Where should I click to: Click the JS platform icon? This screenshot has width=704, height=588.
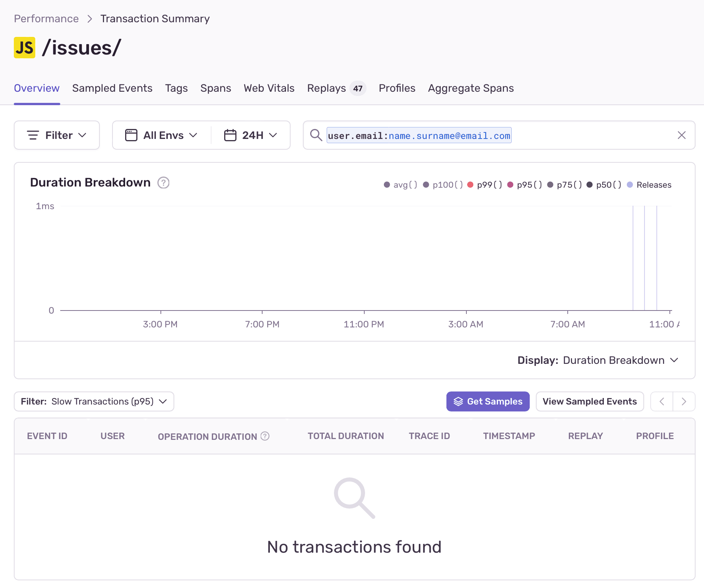[24, 47]
